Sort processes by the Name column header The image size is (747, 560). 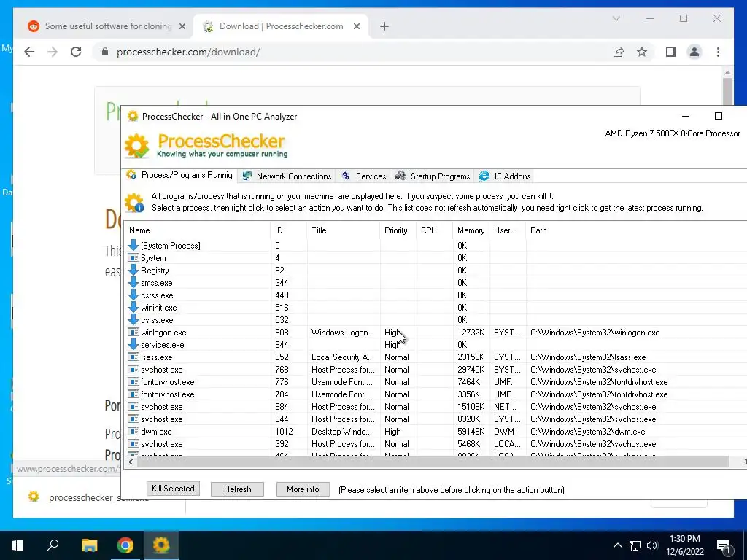[197, 230]
